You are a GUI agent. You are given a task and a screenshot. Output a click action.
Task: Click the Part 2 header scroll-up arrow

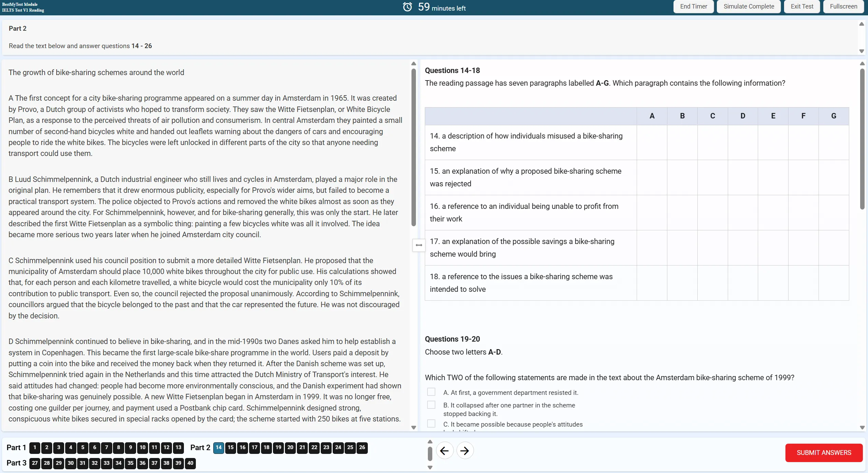pos(862,24)
